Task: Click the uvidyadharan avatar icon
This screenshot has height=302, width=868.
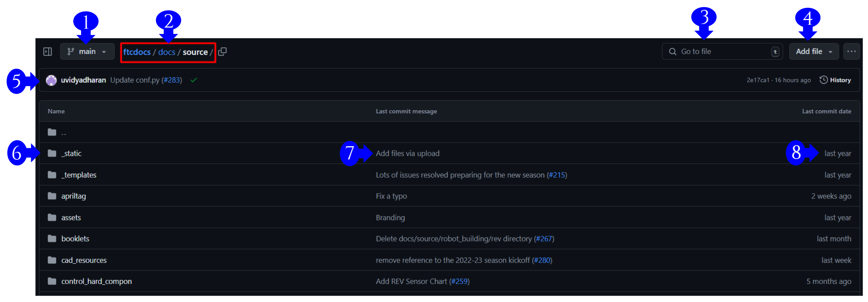Action: click(51, 80)
